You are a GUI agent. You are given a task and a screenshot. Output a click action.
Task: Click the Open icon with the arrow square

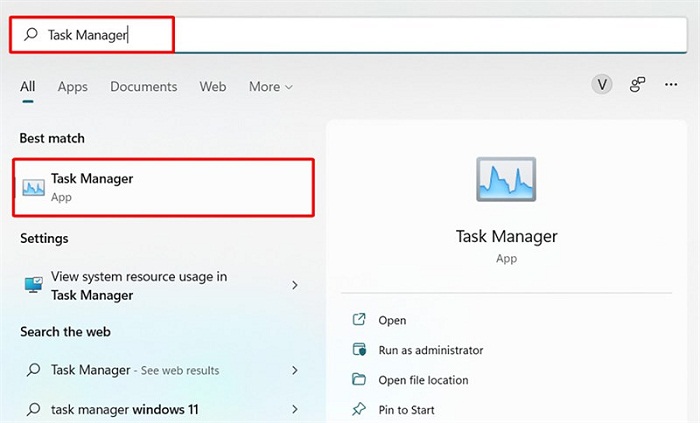click(359, 319)
